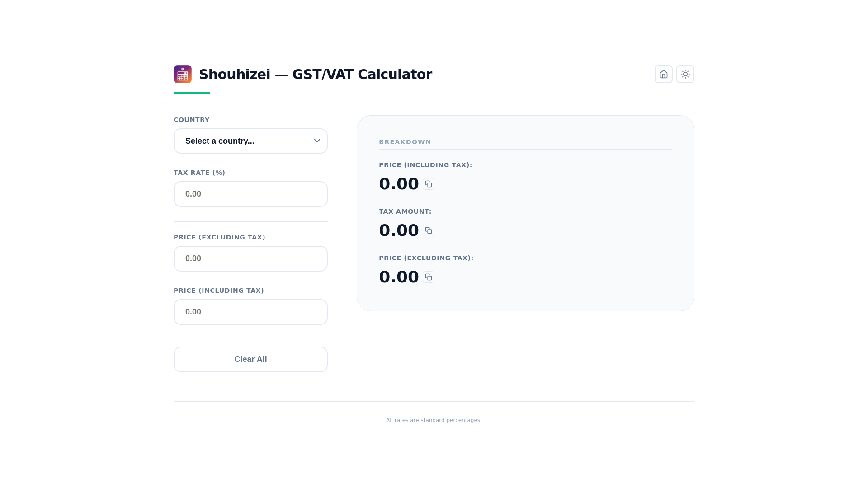Copy the Tax Amount result value

429,230
